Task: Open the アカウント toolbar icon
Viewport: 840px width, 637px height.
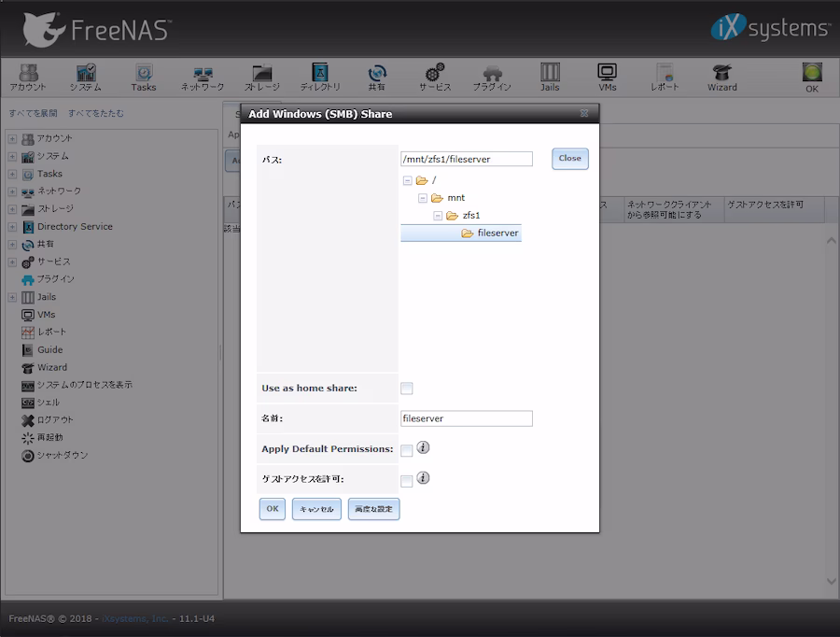Action: coord(28,78)
